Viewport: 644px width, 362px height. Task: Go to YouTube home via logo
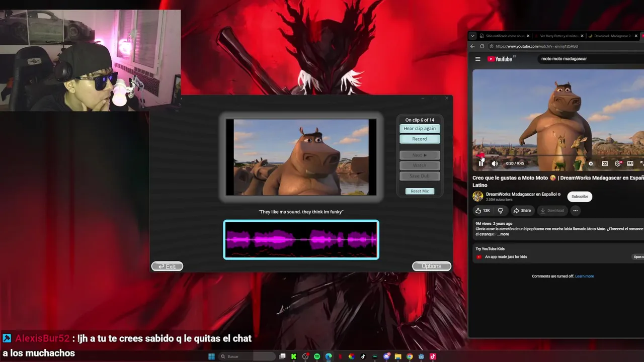(500, 59)
